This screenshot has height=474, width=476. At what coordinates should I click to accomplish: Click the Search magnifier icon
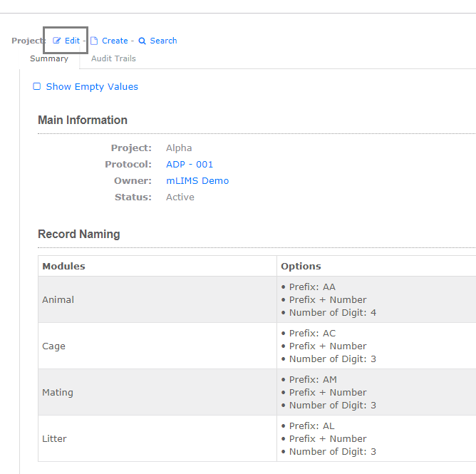coord(142,41)
